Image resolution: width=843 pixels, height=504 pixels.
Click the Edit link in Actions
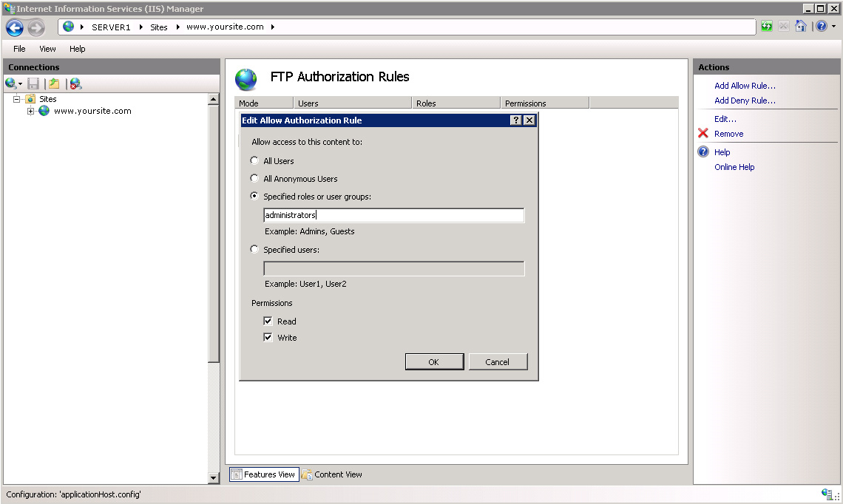[725, 119]
